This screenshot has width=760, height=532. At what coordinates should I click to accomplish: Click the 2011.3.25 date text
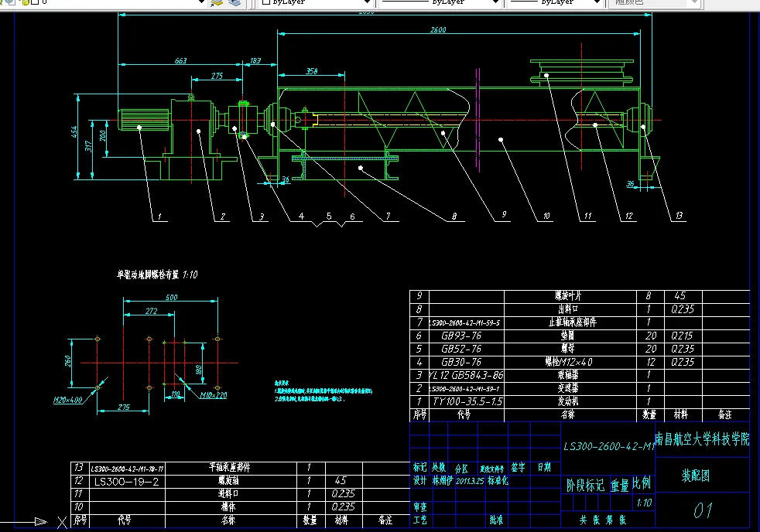(470, 481)
